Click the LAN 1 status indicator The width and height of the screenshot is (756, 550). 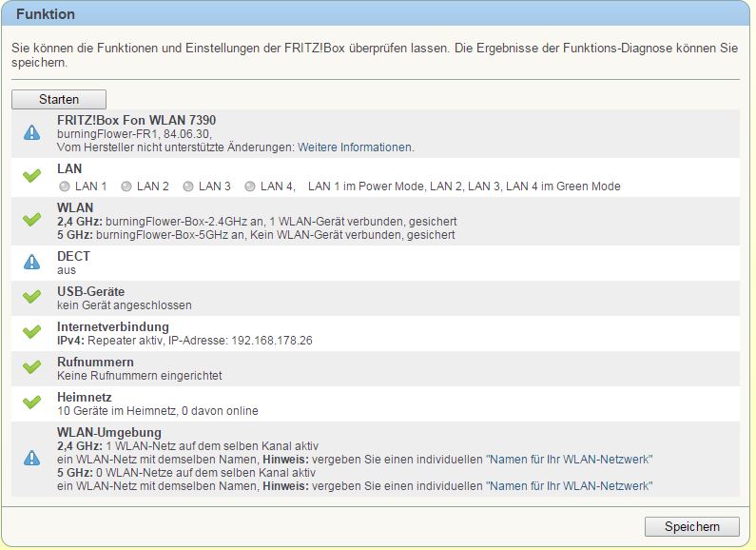coord(65,187)
